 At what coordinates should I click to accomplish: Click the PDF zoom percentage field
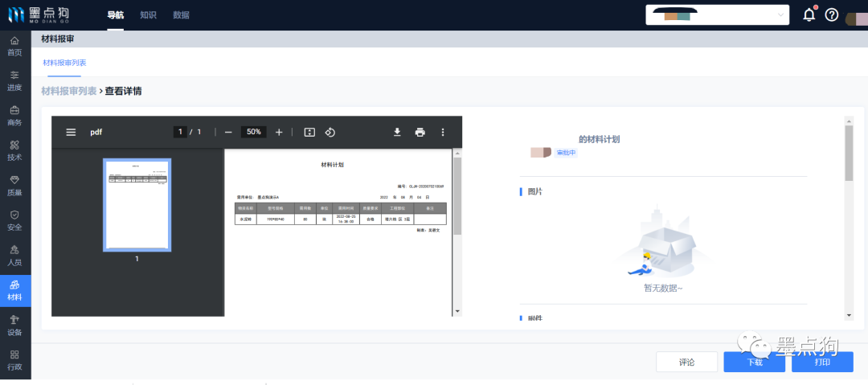253,133
